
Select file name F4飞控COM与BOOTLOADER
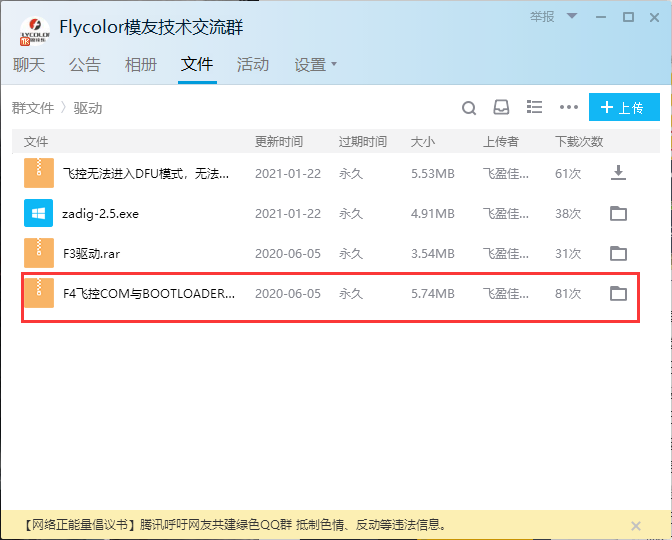[x=149, y=294]
